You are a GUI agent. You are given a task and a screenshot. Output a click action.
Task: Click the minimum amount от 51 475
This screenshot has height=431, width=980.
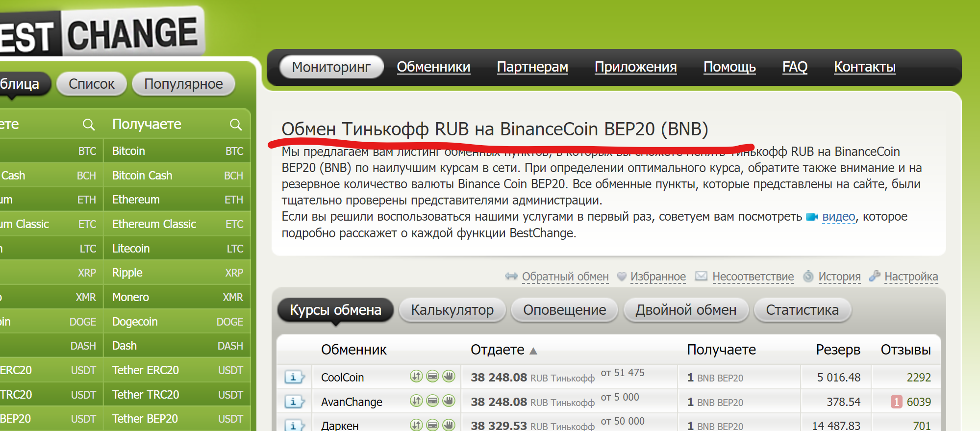(623, 373)
